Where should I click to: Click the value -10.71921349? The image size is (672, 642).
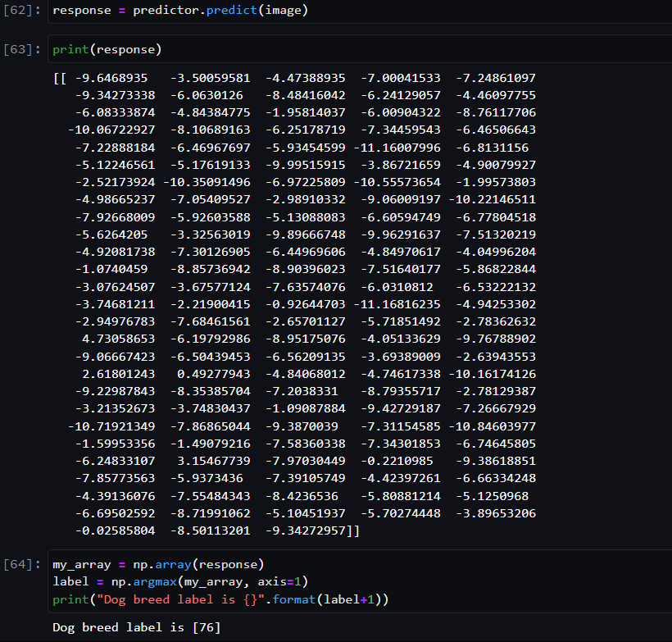(x=111, y=426)
